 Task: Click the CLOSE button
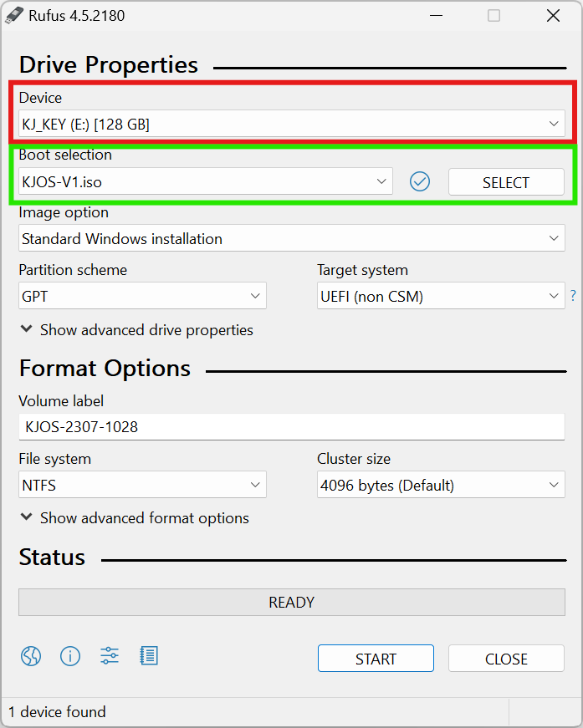pos(506,659)
